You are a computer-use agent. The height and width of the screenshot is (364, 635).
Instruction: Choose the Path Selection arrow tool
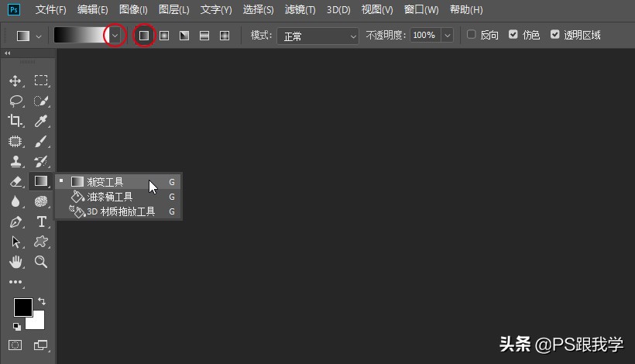pos(15,242)
